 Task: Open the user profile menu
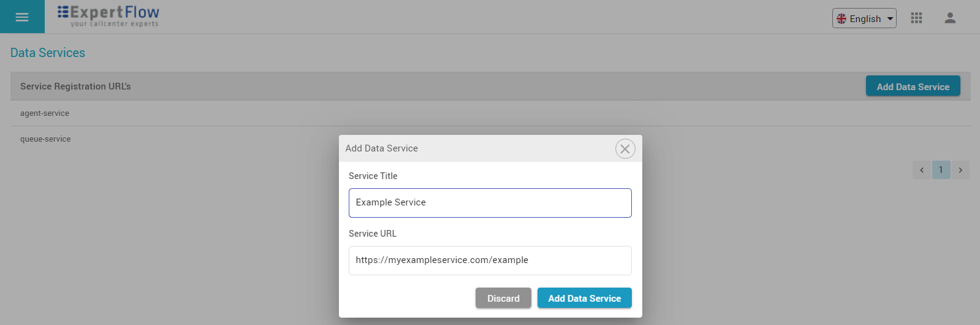(x=950, y=18)
